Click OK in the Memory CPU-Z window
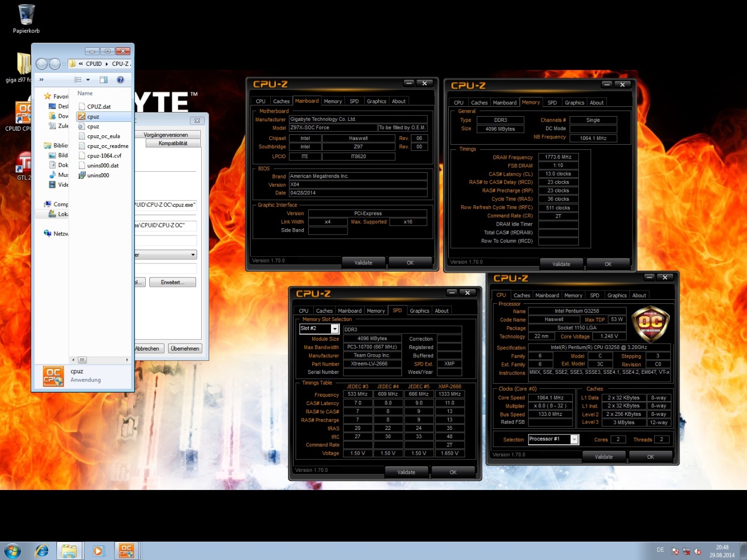Screen dimensions: 747x560 point(608,264)
